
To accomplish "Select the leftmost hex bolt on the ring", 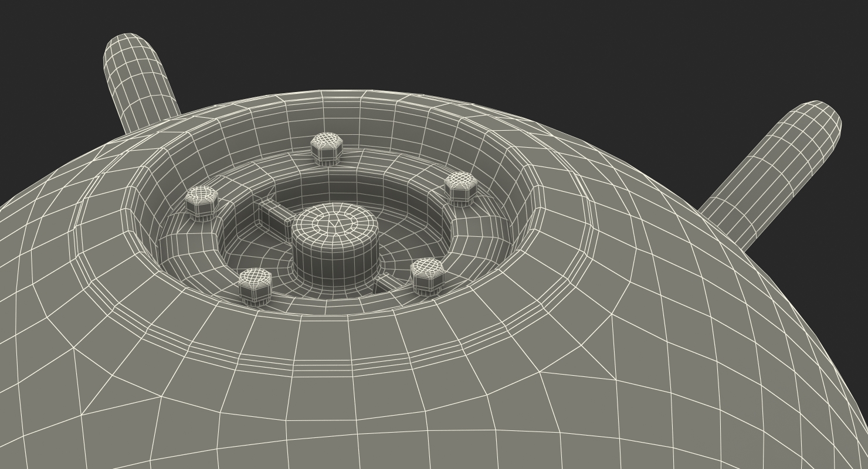I will tap(201, 203).
